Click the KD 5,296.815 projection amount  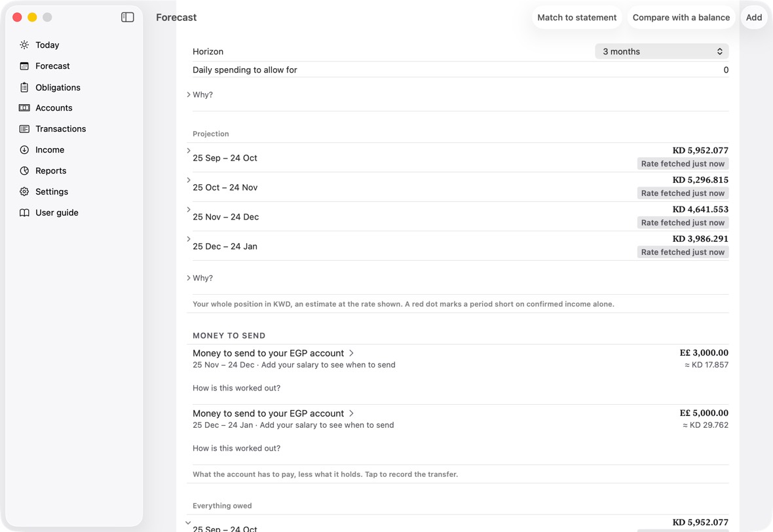pyautogui.click(x=700, y=180)
